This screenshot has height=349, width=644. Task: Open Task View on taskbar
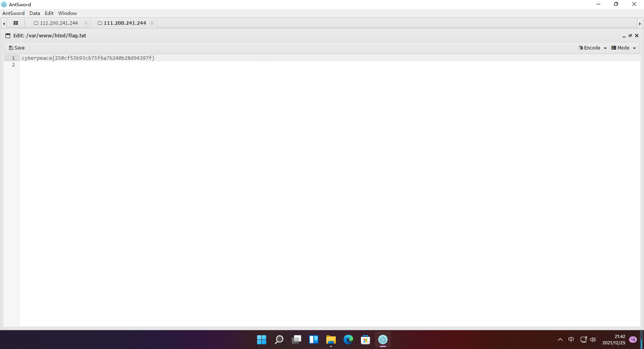point(296,340)
